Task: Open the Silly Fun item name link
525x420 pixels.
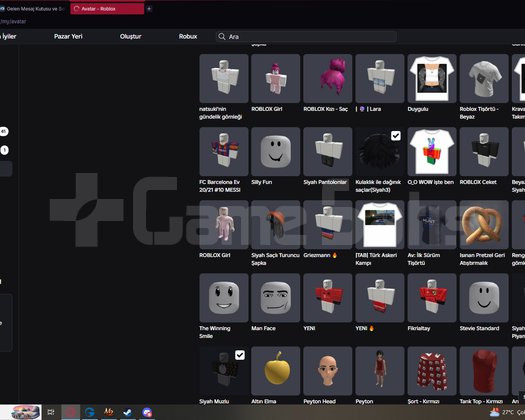Action: tap(261, 182)
